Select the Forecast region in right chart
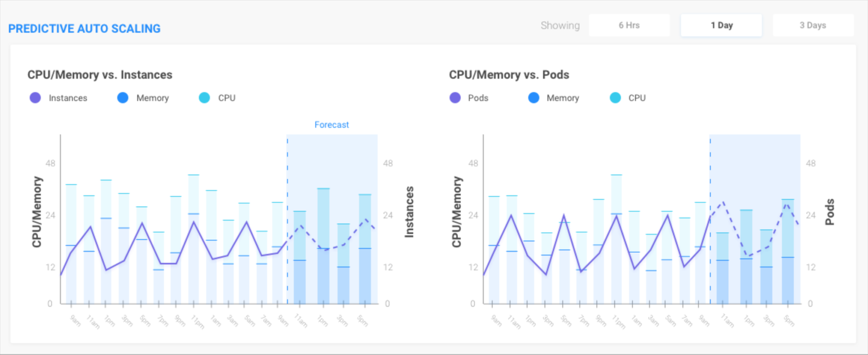The height and width of the screenshot is (355, 868). 754,212
